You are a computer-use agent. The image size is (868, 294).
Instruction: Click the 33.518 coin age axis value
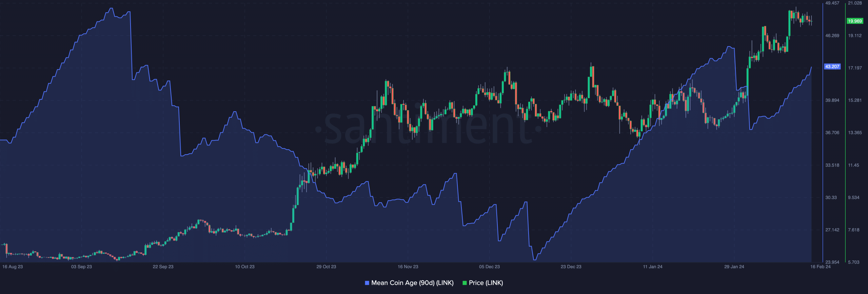click(832, 165)
